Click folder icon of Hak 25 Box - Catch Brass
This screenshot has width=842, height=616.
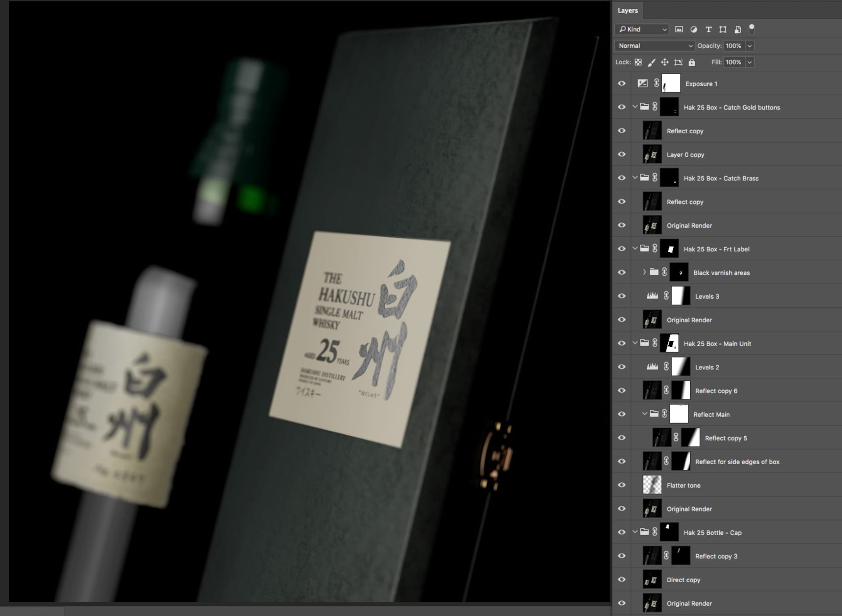(644, 178)
